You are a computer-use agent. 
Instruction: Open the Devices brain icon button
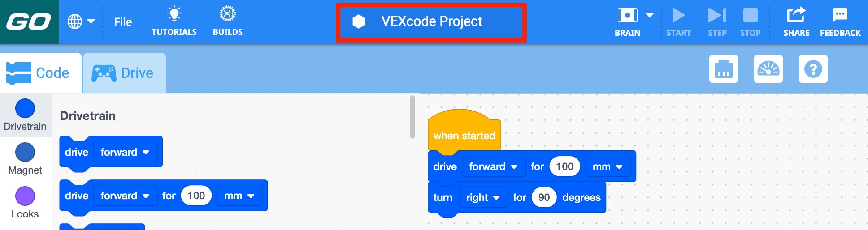(x=724, y=69)
